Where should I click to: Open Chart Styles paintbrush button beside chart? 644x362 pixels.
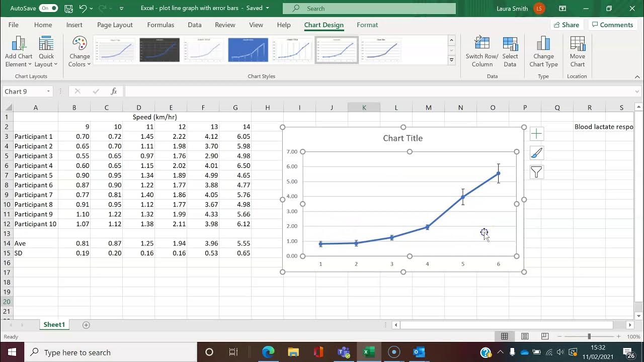pyautogui.click(x=536, y=153)
